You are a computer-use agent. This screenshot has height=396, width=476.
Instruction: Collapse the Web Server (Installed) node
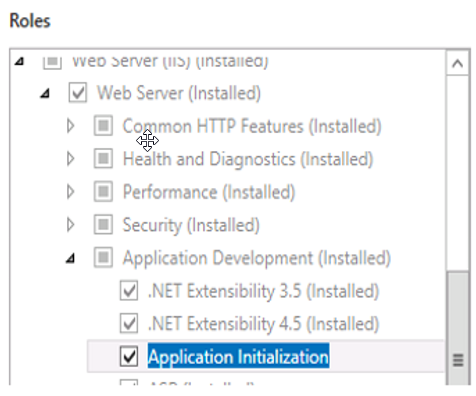pyautogui.click(x=45, y=93)
